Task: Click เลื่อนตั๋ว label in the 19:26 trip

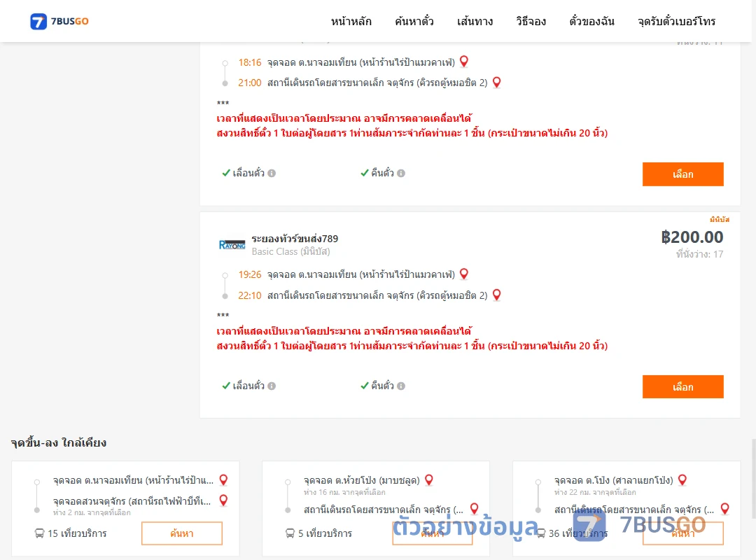Action: (248, 386)
